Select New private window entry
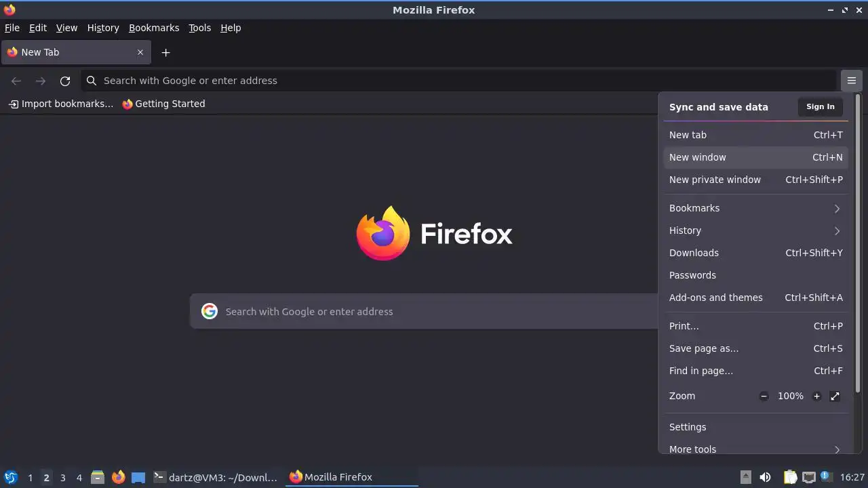The image size is (868, 488). 755,180
